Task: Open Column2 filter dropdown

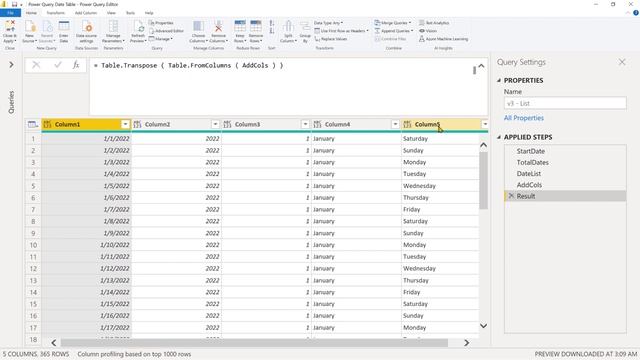Action: 215,124
